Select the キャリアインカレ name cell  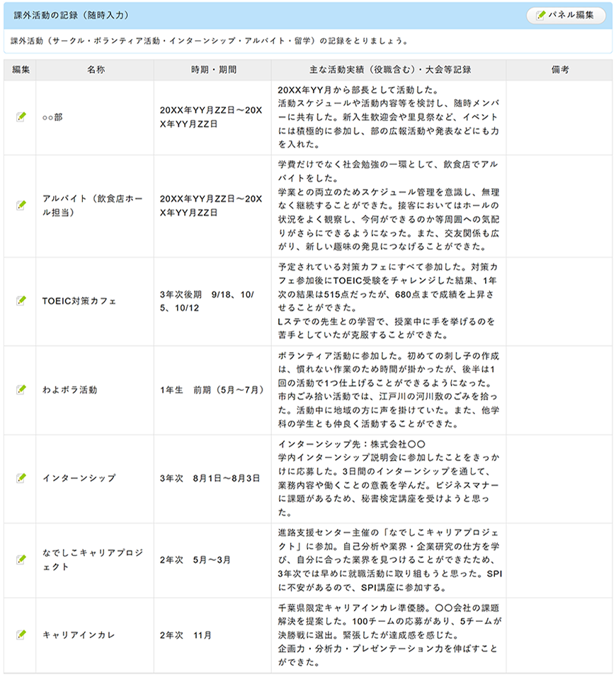[x=95, y=635]
